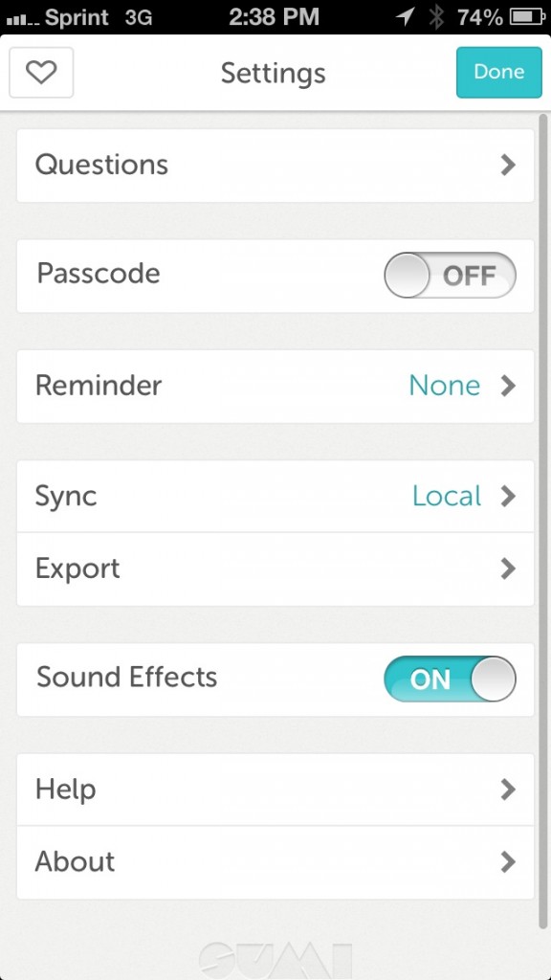
Task: Tap the 2:38 PM clock
Action: pos(274,17)
